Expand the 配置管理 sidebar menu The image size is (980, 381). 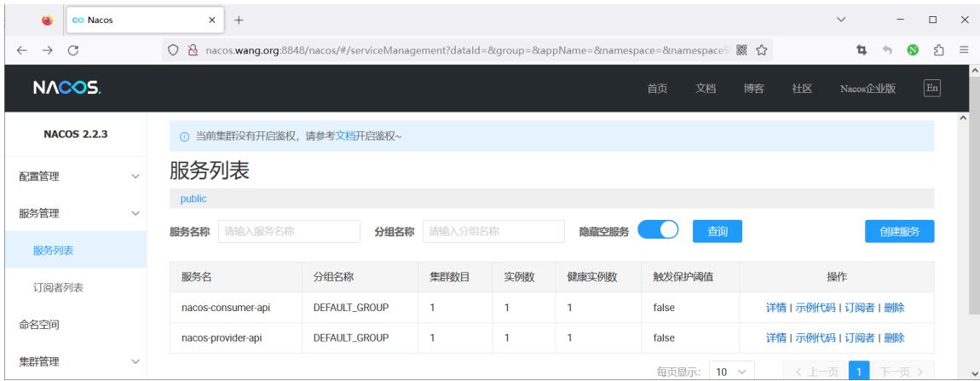coord(76,176)
